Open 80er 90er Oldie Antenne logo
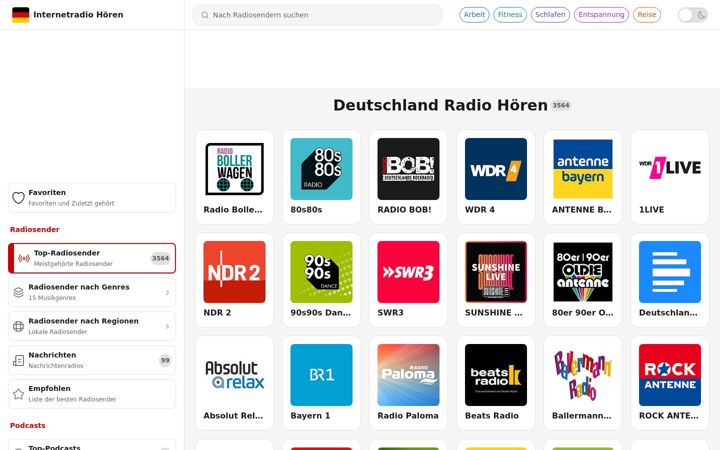Image resolution: width=720 pixels, height=450 pixels. coord(583,272)
